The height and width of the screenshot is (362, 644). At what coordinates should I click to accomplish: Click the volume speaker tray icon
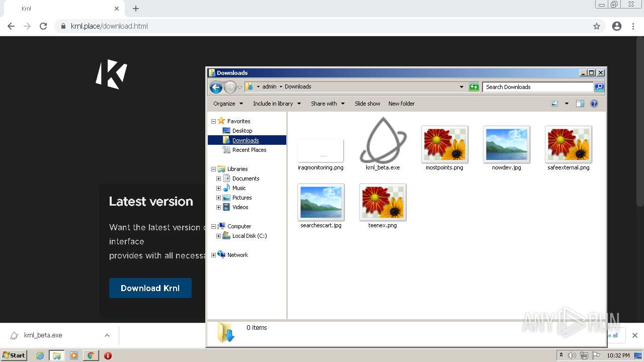572,355
